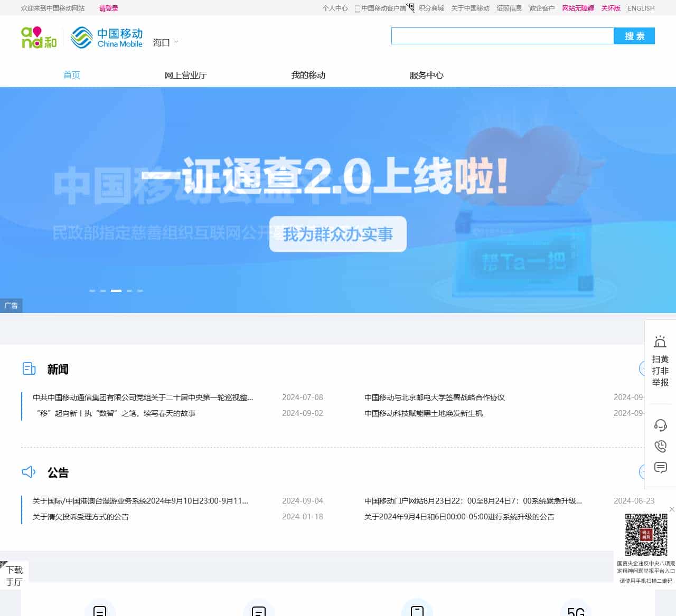Open news '移起向新 执数智之笔'
This screenshot has width=676, height=616.
115,413
